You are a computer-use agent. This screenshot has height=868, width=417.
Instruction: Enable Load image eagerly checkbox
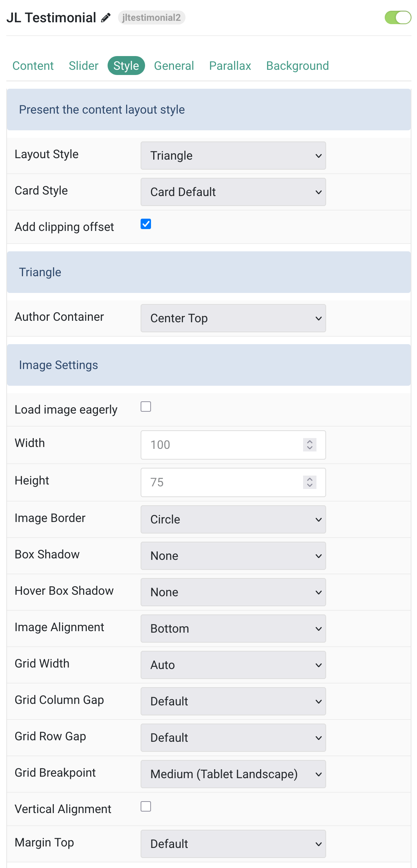point(146,407)
